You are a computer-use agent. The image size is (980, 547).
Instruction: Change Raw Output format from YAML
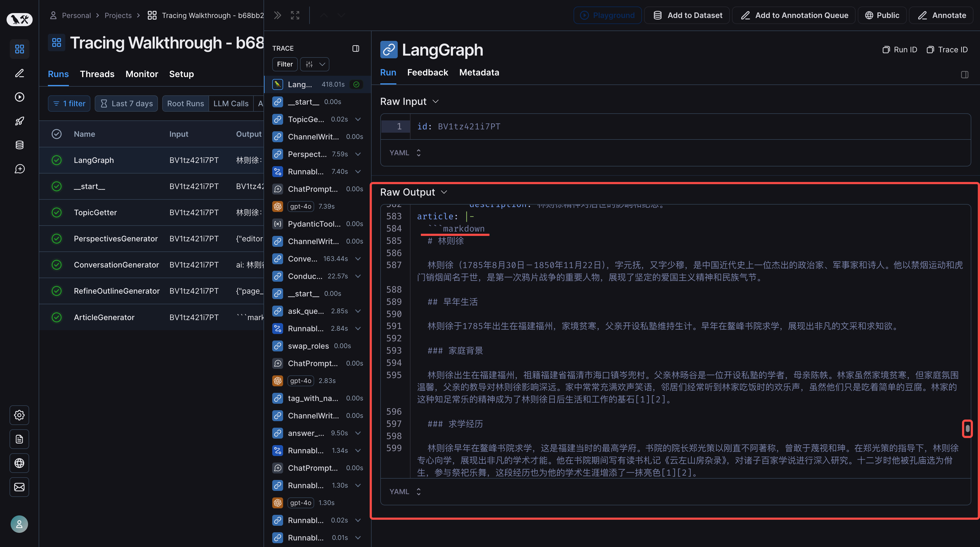pos(405,491)
